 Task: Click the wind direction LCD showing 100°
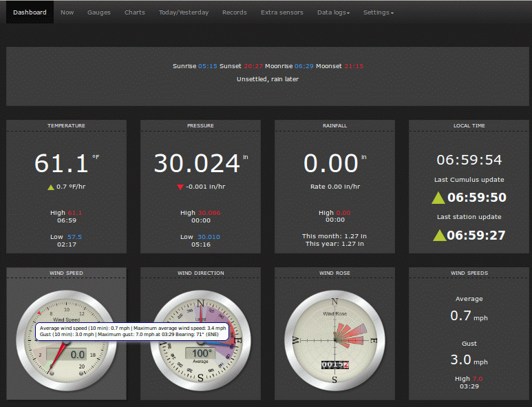(x=201, y=352)
